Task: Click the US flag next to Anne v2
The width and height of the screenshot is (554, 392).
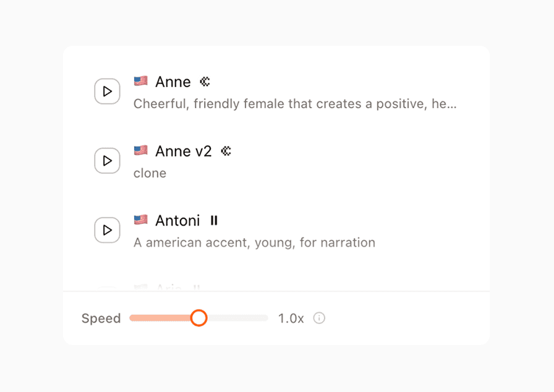Action: click(141, 150)
